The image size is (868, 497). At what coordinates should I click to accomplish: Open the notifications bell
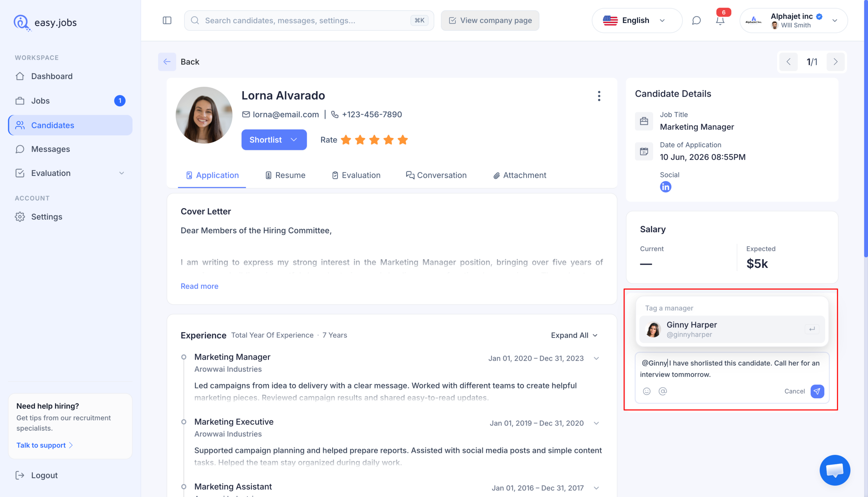pos(720,21)
